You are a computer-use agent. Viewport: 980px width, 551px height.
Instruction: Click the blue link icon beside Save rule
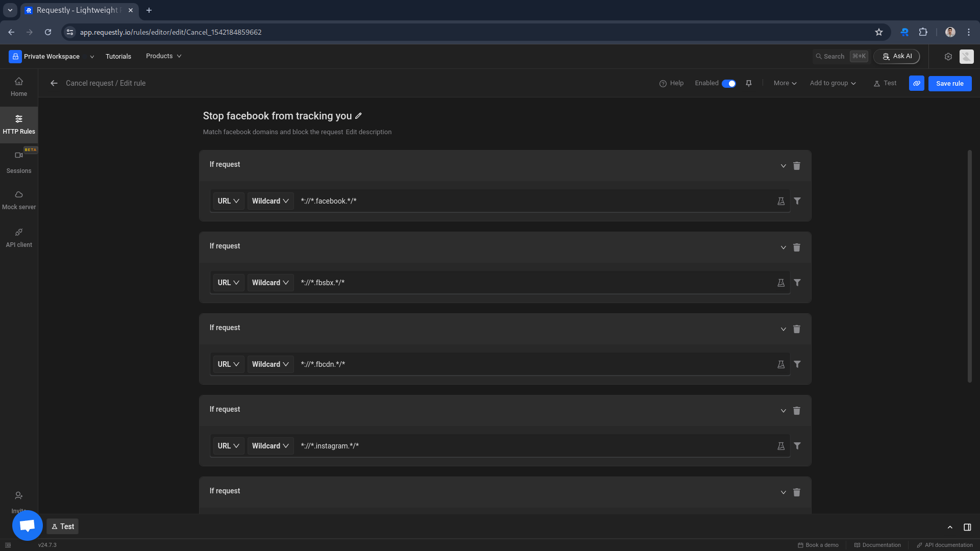917,83
